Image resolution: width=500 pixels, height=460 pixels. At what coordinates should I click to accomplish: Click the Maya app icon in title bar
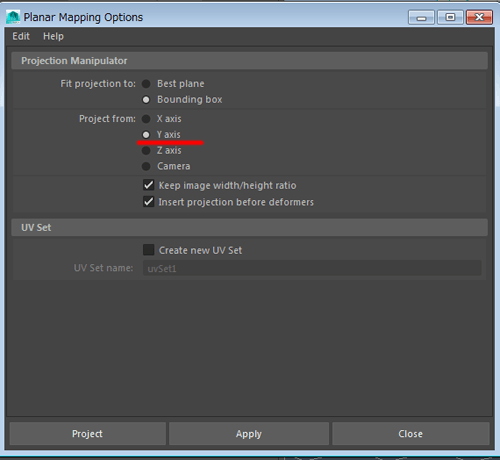tap(13, 17)
